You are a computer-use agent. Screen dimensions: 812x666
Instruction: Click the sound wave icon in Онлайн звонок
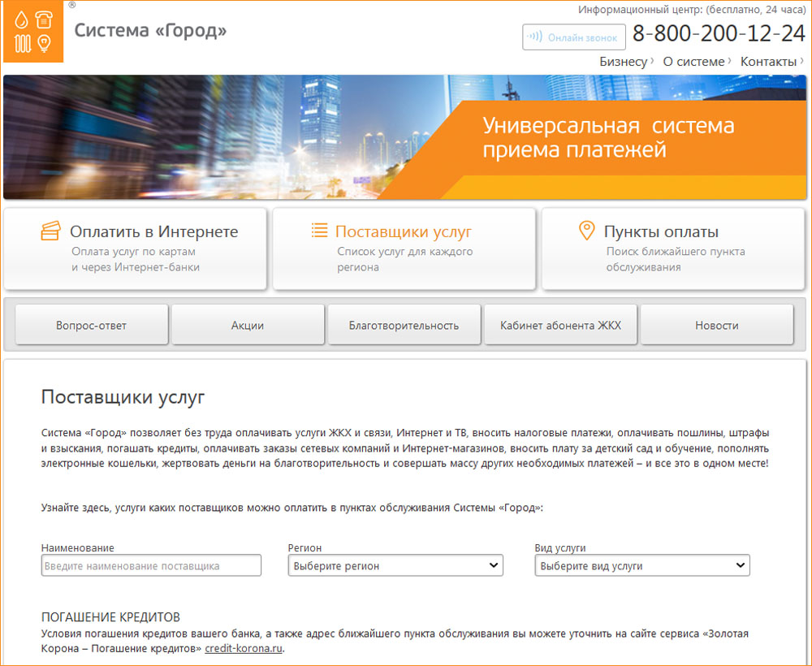click(534, 37)
